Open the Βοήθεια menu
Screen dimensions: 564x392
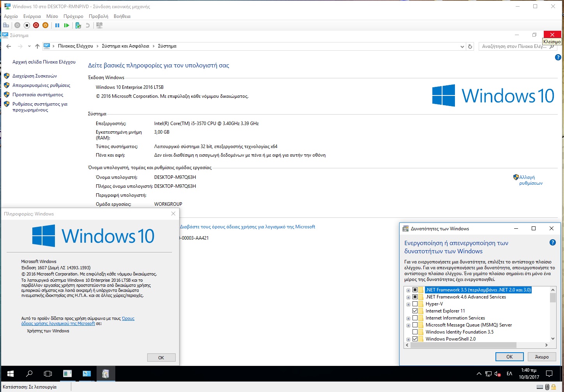[122, 16]
